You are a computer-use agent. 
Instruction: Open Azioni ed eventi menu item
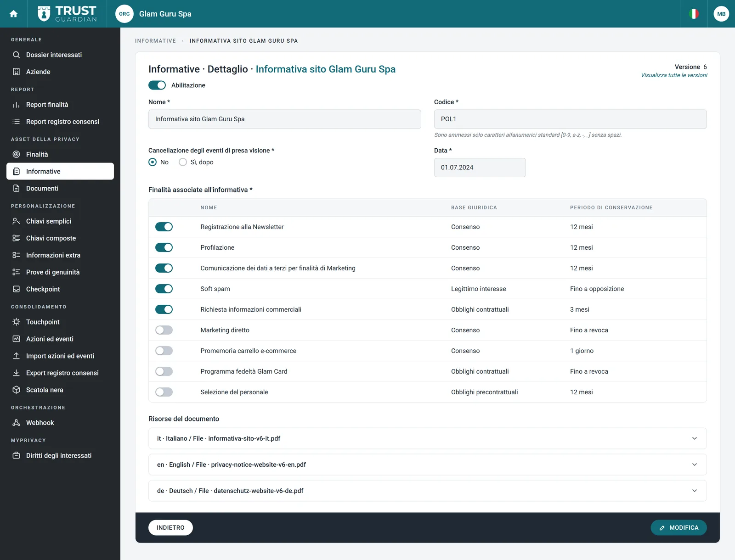60,339
